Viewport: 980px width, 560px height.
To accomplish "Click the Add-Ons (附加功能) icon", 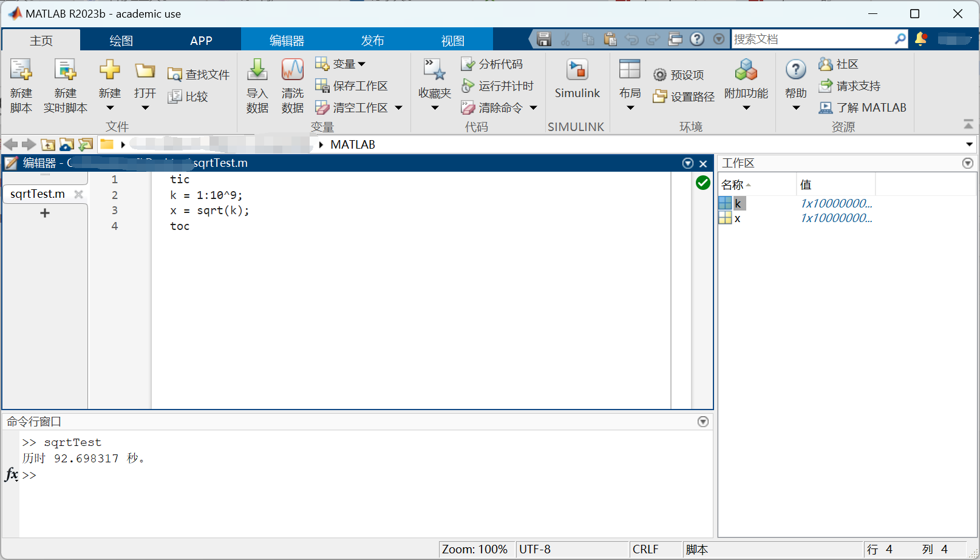I will coord(746,70).
